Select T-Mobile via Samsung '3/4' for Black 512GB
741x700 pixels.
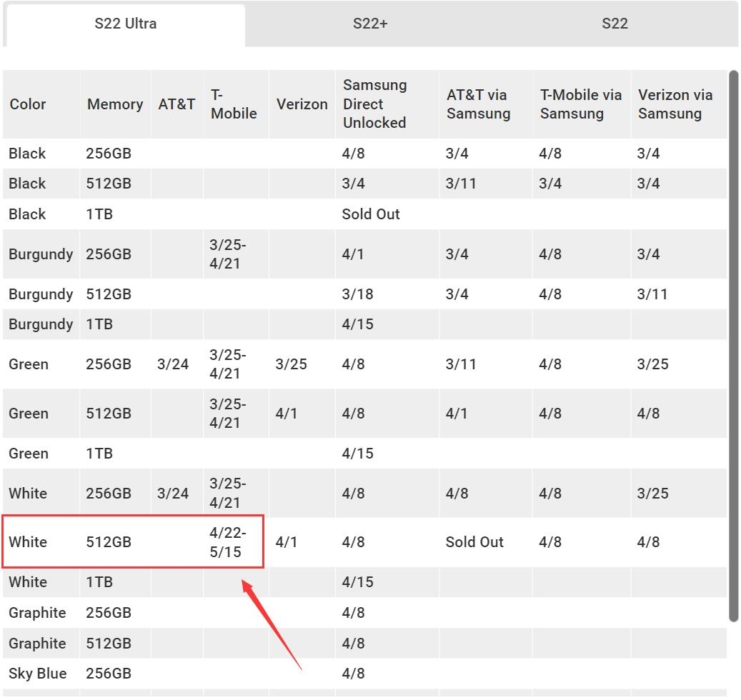pos(550,184)
